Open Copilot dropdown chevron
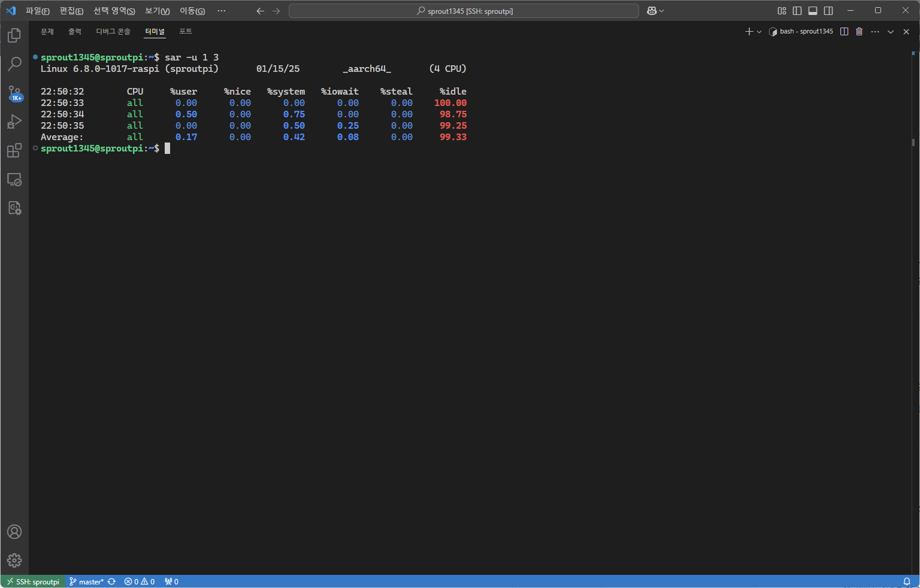Image resolution: width=920 pixels, height=588 pixels. [662, 11]
